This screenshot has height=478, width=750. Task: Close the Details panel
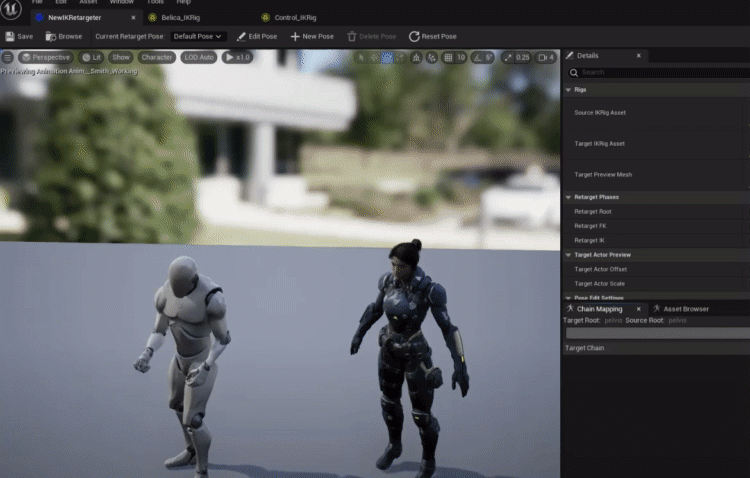(639, 56)
